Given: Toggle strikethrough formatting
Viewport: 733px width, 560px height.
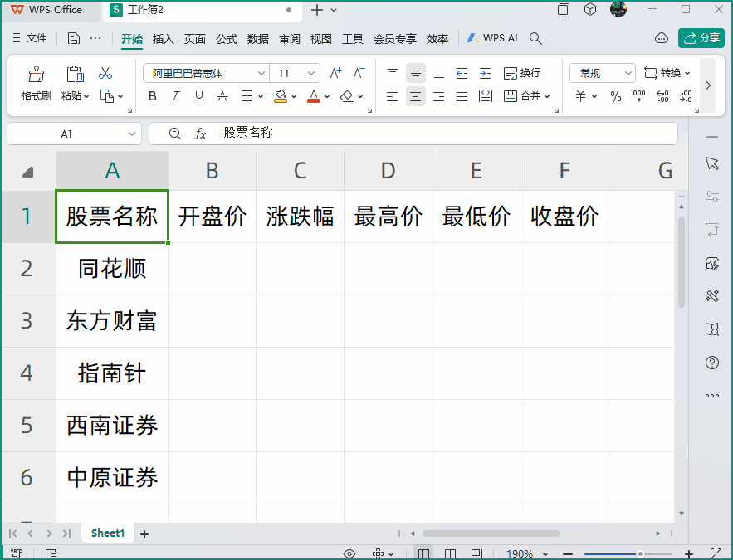Looking at the screenshot, I should tap(222, 96).
